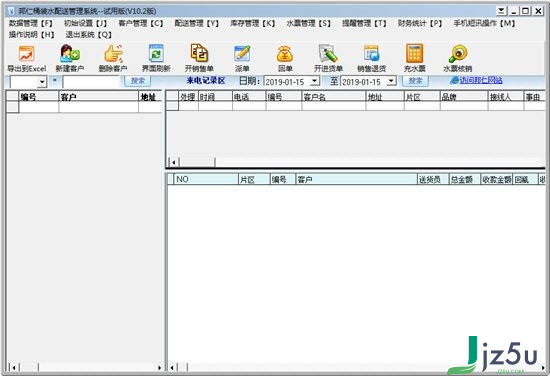The width and height of the screenshot is (550, 376).
Task: Open the 财务统计【P】 menu
Action: (x=420, y=24)
